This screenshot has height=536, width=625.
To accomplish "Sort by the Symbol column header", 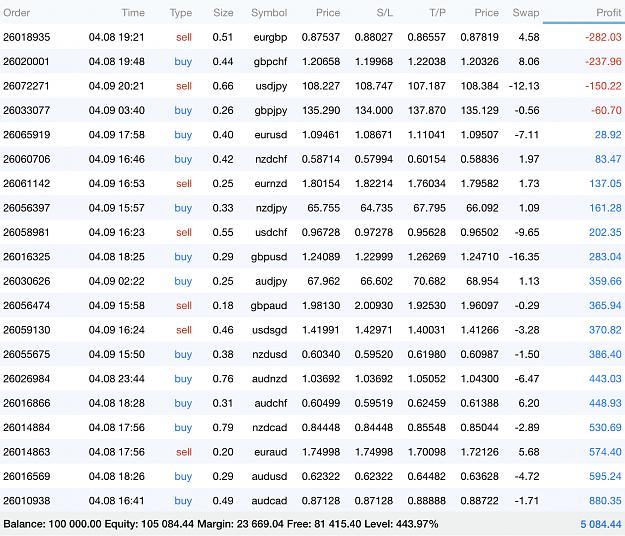I will tap(269, 13).
